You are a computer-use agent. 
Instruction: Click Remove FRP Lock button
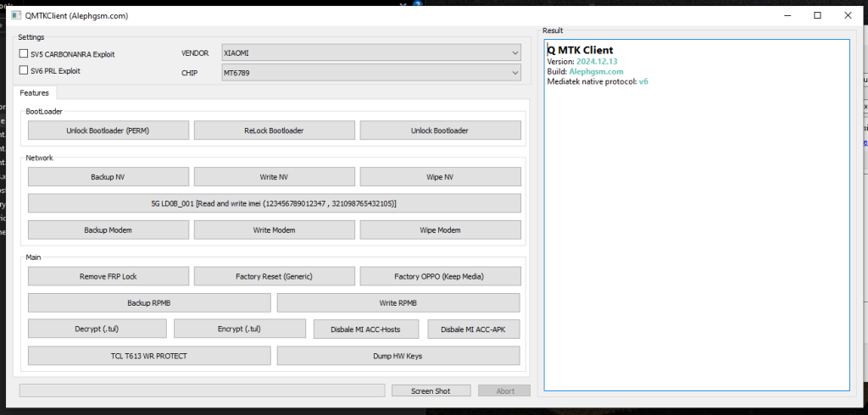[108, 276]
